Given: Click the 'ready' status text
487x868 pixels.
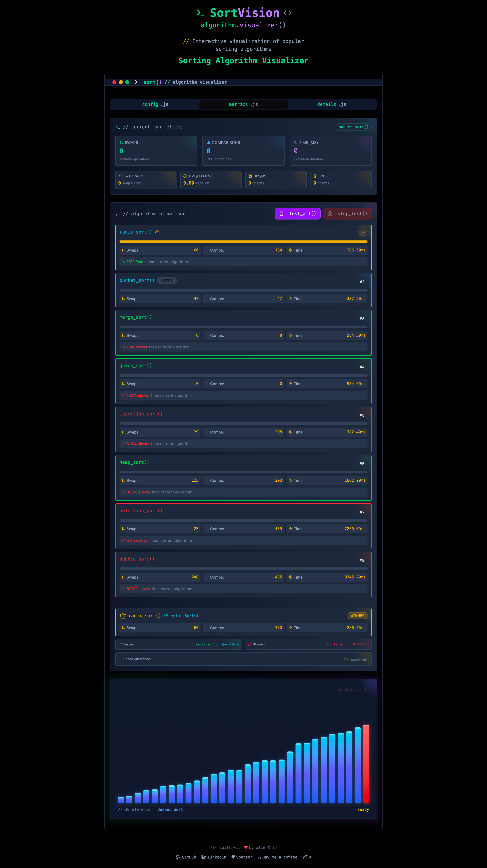Looking at the screenshot, I should point(363,809).
